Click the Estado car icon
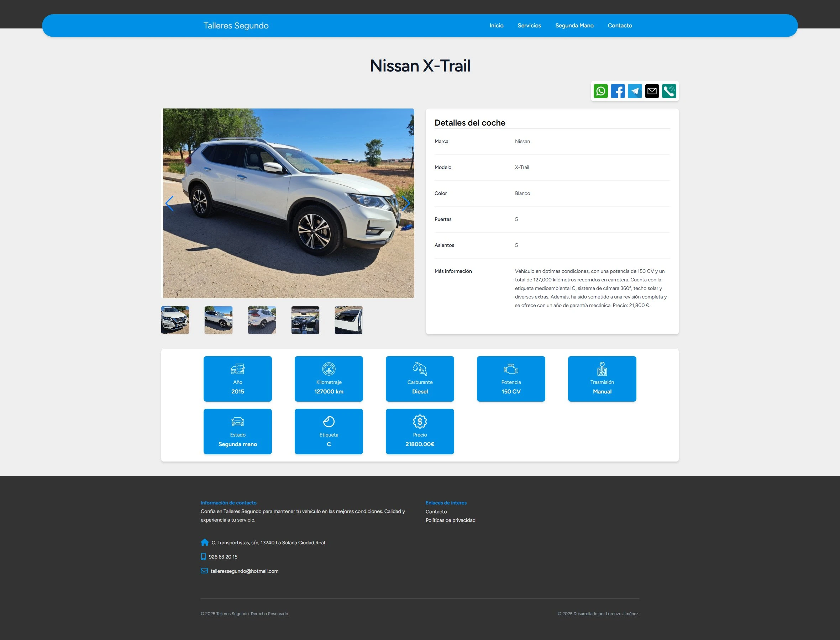Viewport: 840px width, 640px height. click(238, 422)
